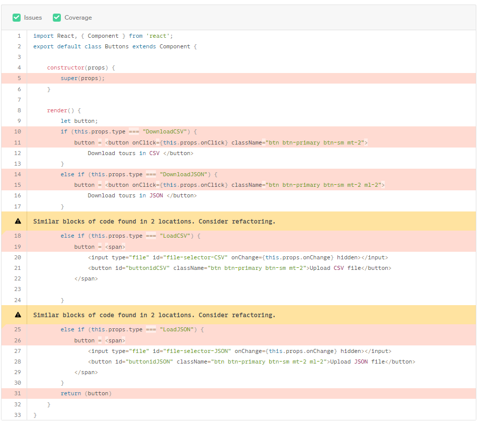Click 'let button;' code line
Screen dimensions: 504x430
tap(79, 121)
